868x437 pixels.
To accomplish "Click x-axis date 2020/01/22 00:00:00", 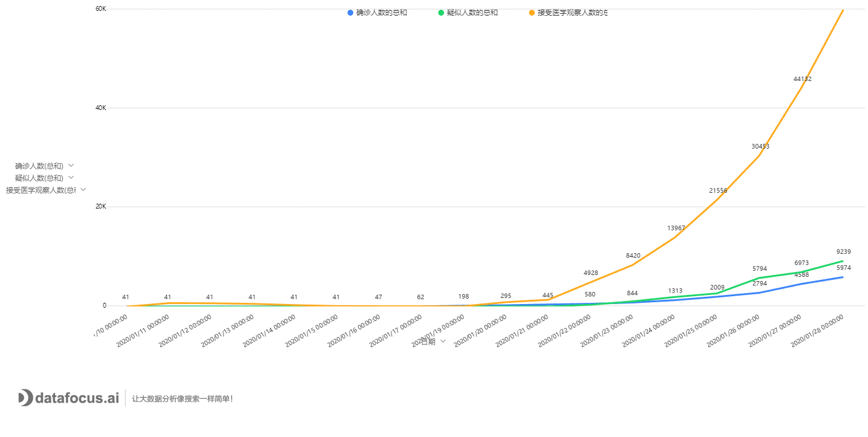I will click(565, 330).
